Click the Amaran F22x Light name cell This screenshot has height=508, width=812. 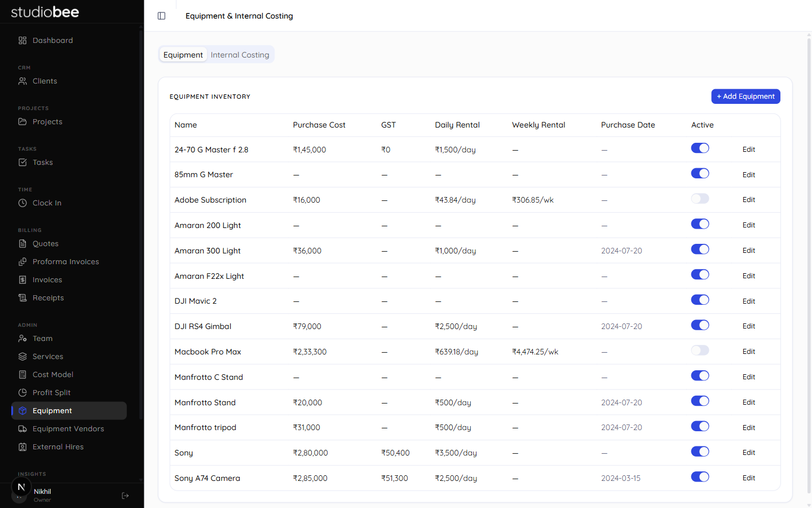pyautogui.click(x=209, y=276)
